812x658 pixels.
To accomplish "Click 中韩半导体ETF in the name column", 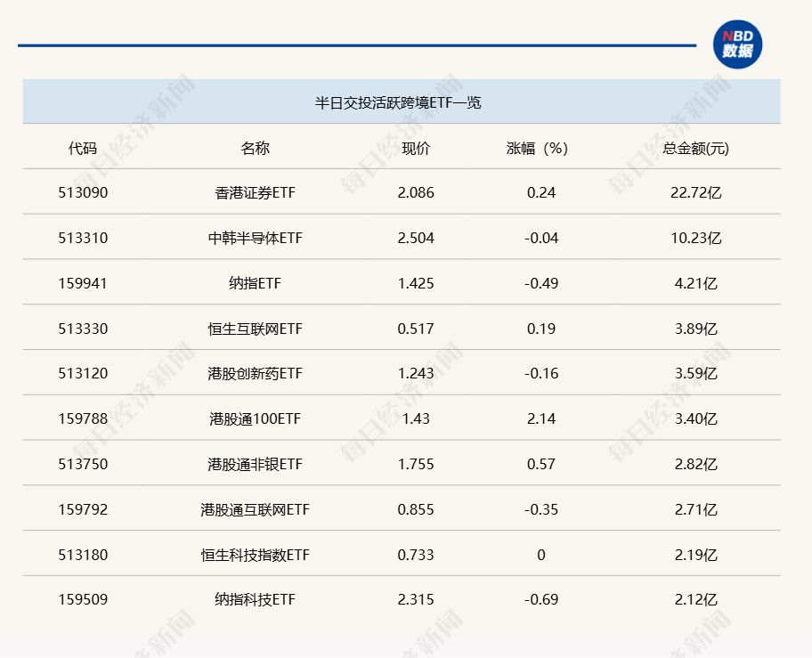I will (255, 238).
